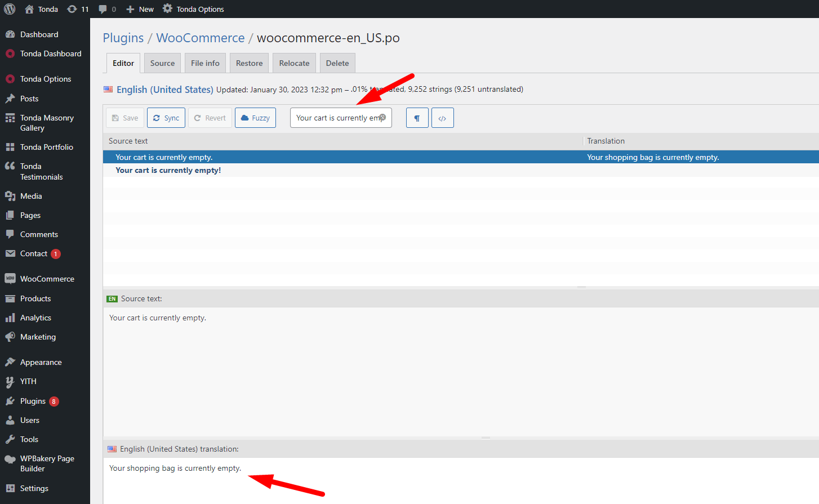This screenshot has height=504, width=819.
Task: Open Tonda Portfolio in sidebar
Action: click(45, 147)
